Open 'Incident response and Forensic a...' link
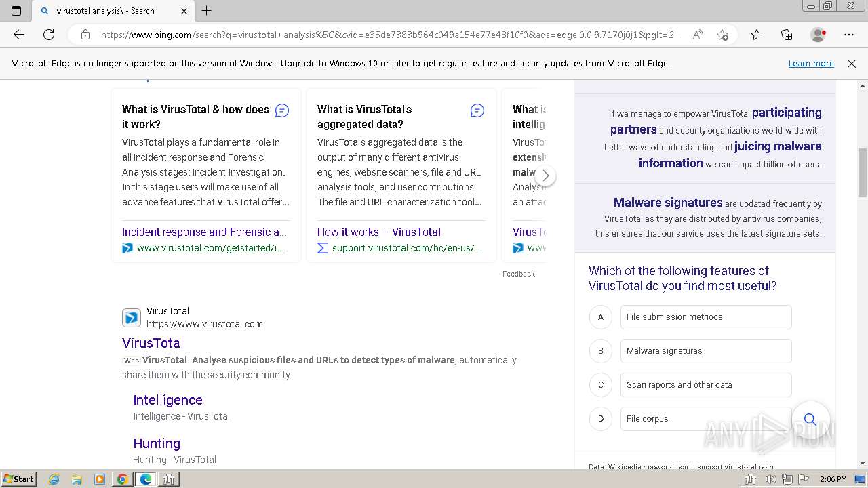This screenshot has height=488, width=868. pos(204,232)
